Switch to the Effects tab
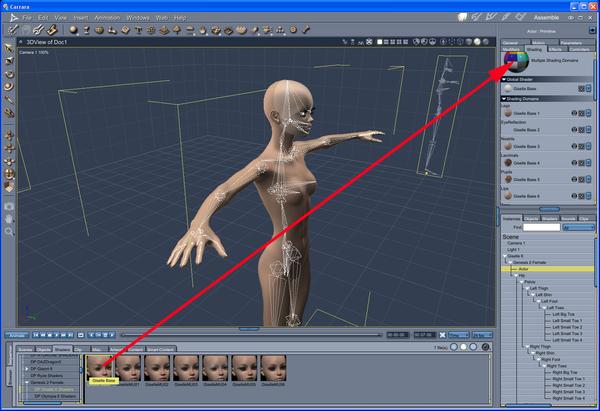This screenshot has width=600, height=411. point(555,49)
